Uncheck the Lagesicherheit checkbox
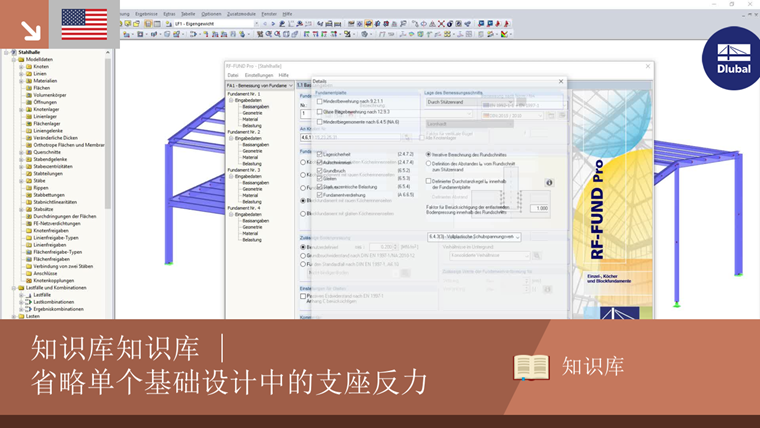Image resolution: width=760 pixels, height=428 pixels. pos(319,154)
